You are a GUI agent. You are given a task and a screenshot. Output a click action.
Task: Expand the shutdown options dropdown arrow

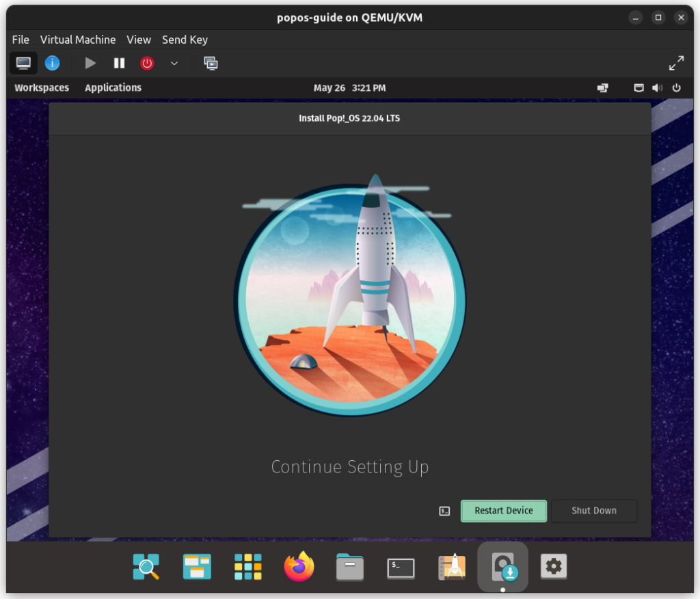pyautogui.click(x=174, y=63)
